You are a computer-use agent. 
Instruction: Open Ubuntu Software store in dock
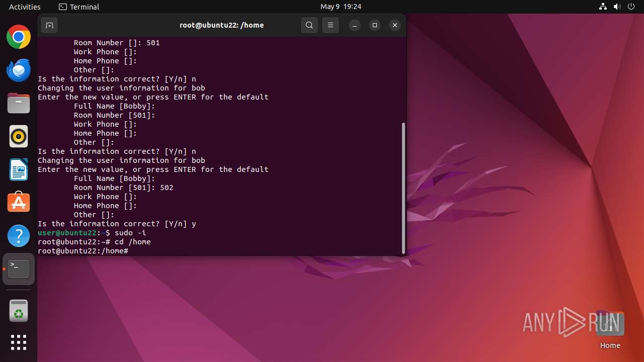19,203
